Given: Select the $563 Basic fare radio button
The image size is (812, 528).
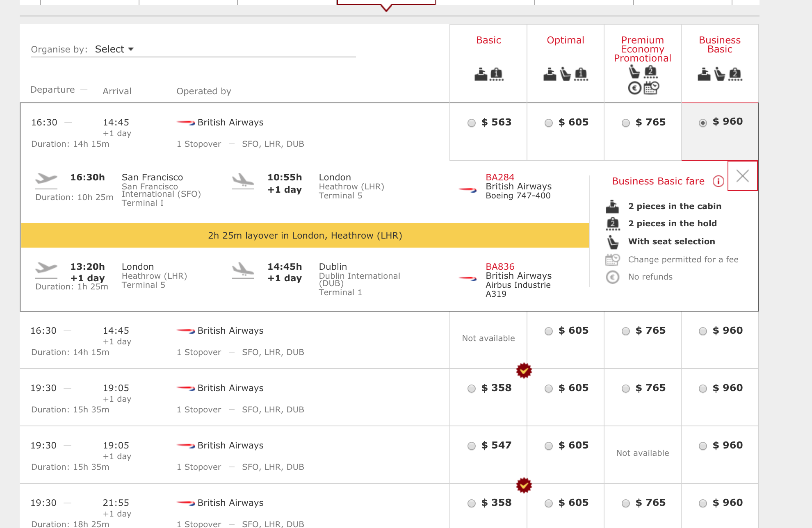Looking at the screenshot, I should pyautogui.click(x=472, y=123).
